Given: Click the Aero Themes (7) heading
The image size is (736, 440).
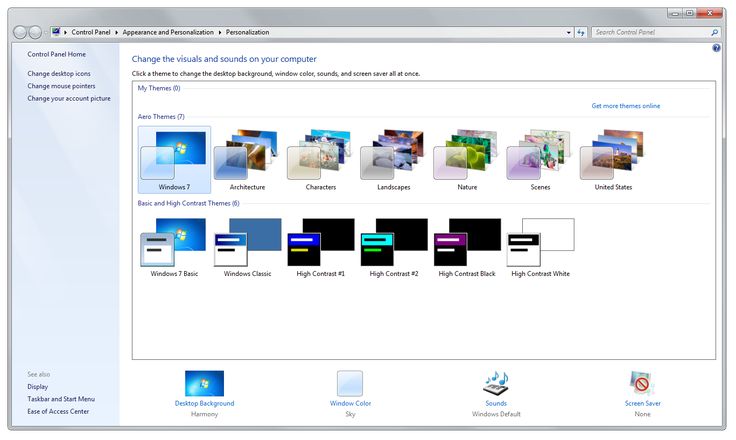Looking at the screenshot, I should pyautogui.click(x=161, y=116).
